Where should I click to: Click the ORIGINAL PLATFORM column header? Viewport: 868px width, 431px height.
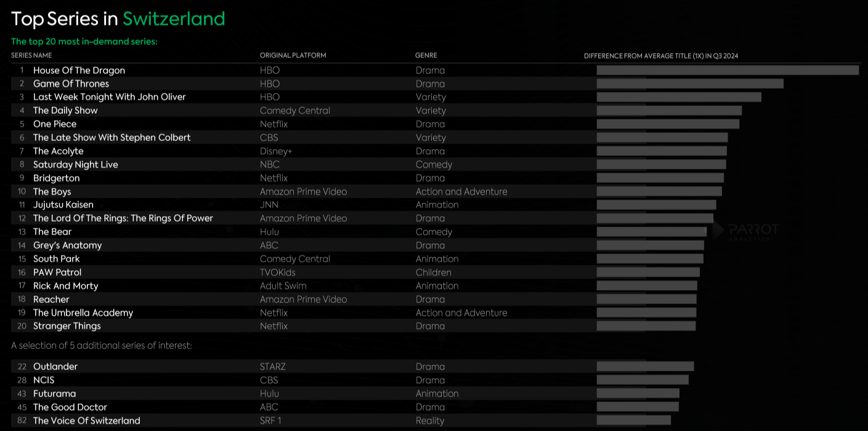[293, 55]
